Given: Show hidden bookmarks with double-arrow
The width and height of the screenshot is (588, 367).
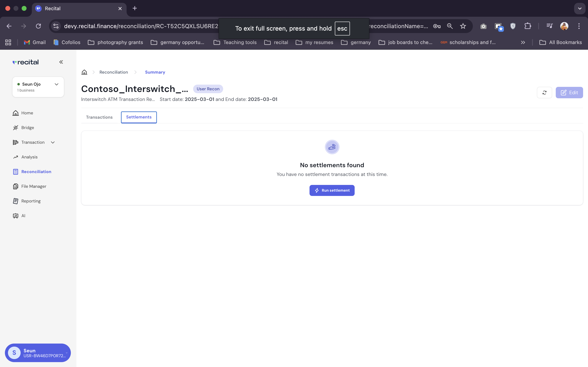Looking at the screenshot, I should pos(523,42).
